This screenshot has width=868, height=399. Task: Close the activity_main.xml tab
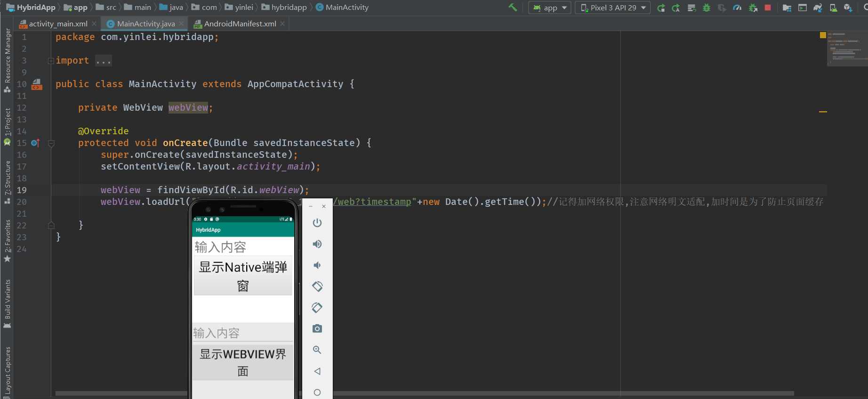pyautogui.click(x=94, y=24)
